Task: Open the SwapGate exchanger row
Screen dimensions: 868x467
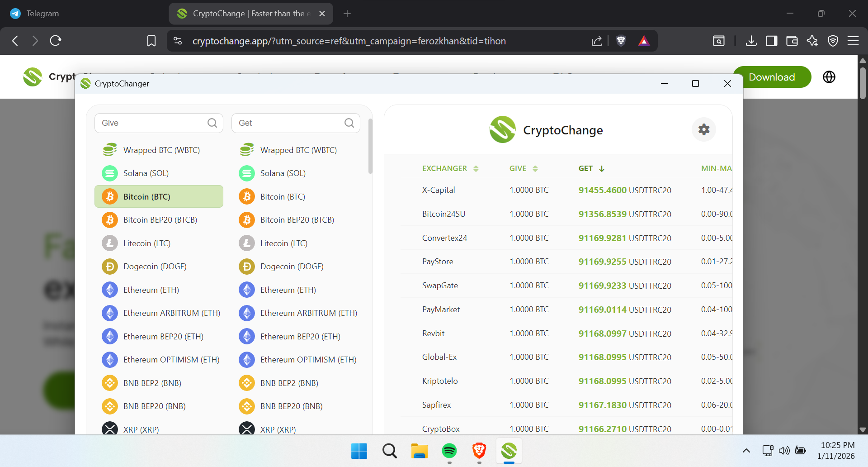Action: [x=566, y=286]
